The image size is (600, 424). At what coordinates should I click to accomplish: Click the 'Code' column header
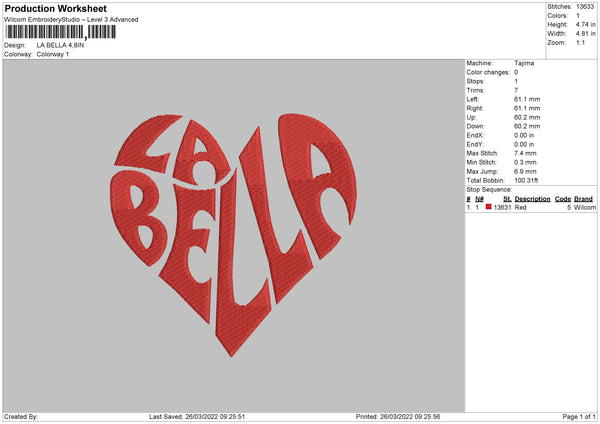(563, 199)
